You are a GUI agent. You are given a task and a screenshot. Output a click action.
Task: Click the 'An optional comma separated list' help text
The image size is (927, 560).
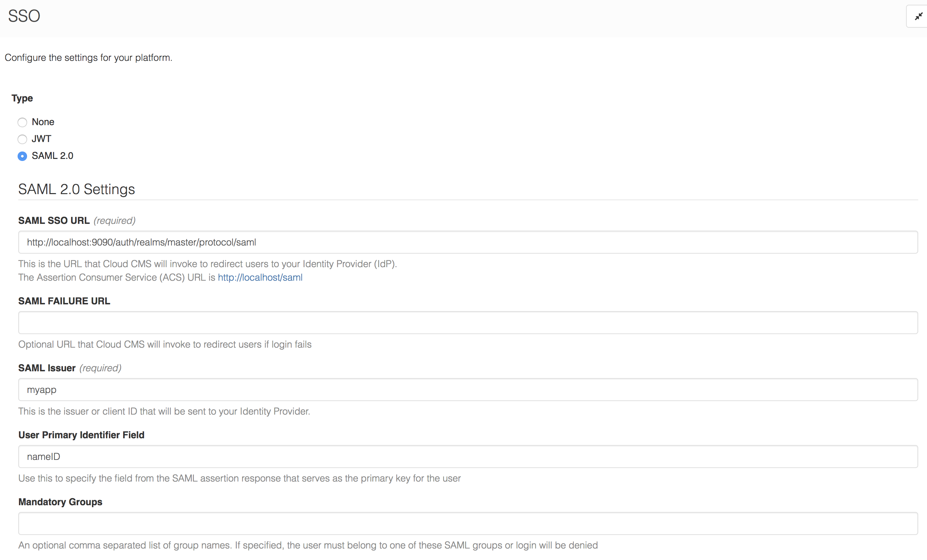point(308,545)
